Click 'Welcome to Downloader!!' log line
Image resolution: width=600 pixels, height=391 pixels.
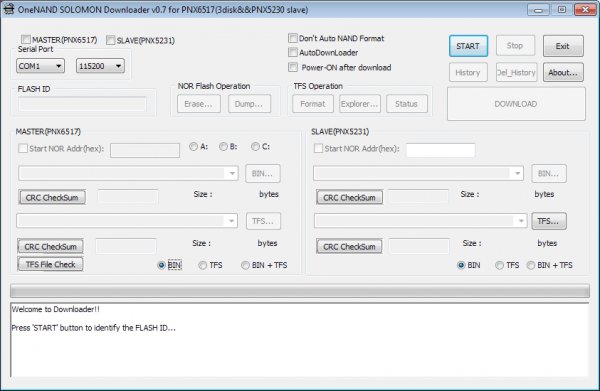click(55, 309)
